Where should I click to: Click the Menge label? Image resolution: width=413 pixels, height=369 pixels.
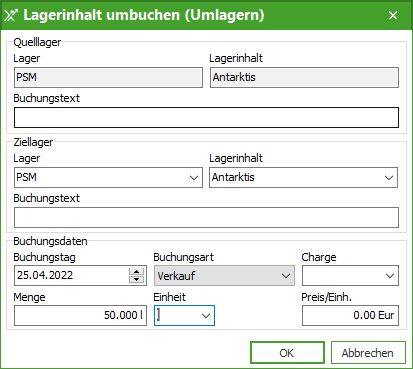(x=29, y=297)
